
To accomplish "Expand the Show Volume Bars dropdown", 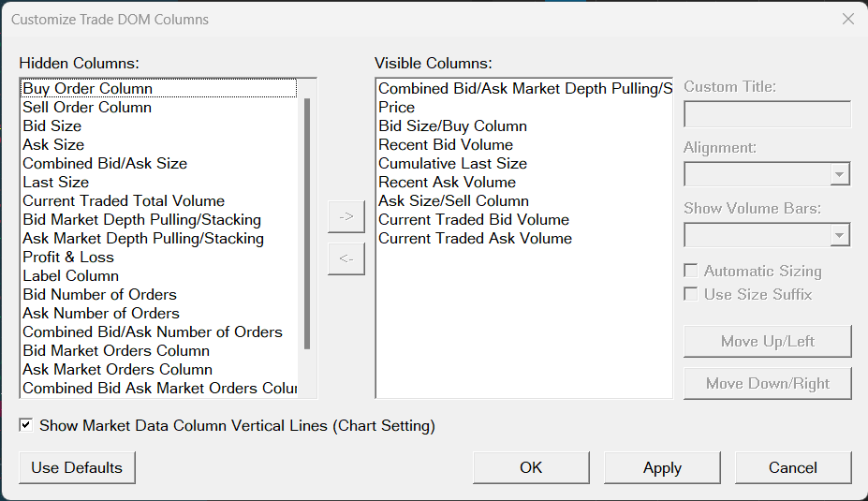I will (767, 234).
